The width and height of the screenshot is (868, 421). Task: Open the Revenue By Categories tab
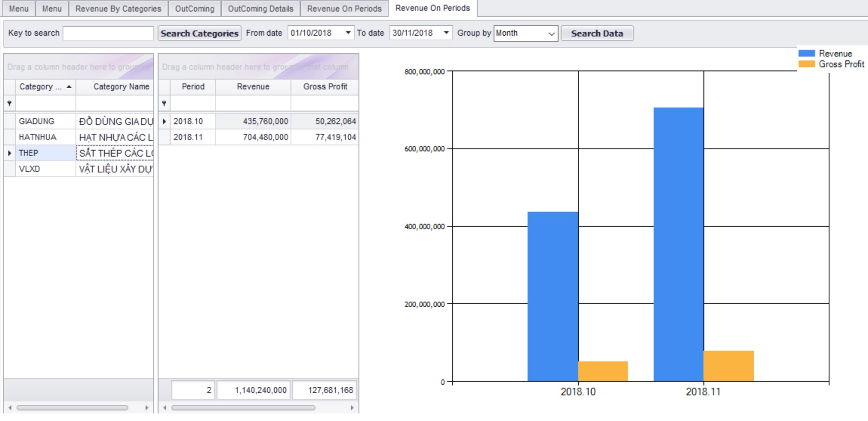pyautogui.click(x=118, y=9)
